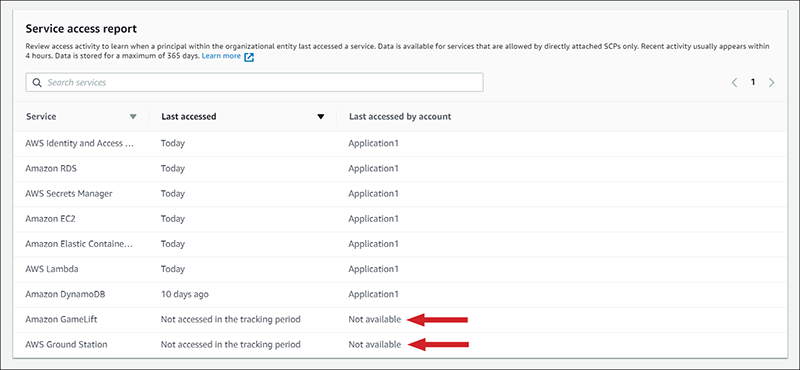Click Today in the AWS Lambda row
800x370 pixels.
[172, 269]
